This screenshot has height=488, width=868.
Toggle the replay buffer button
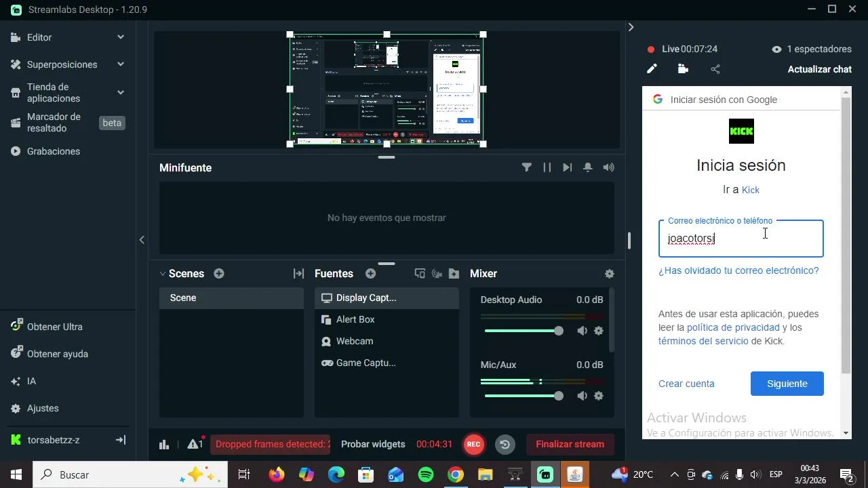(x=505, y=445)
